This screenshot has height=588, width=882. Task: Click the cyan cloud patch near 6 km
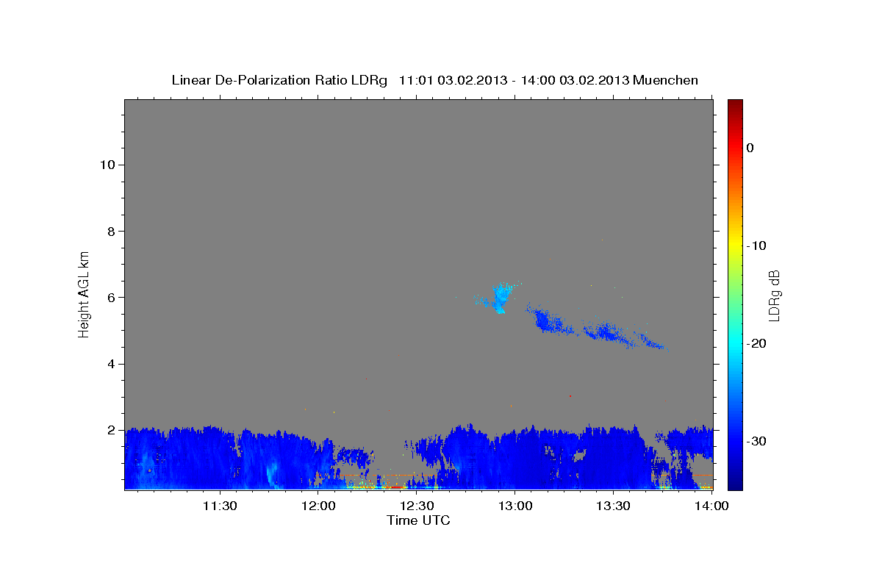[x=502, y=298]
